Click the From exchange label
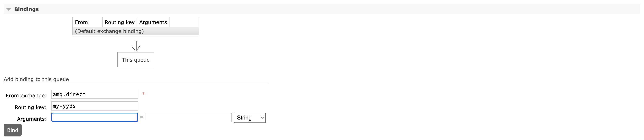Screen dimensions: 644x140 (26, 96)
